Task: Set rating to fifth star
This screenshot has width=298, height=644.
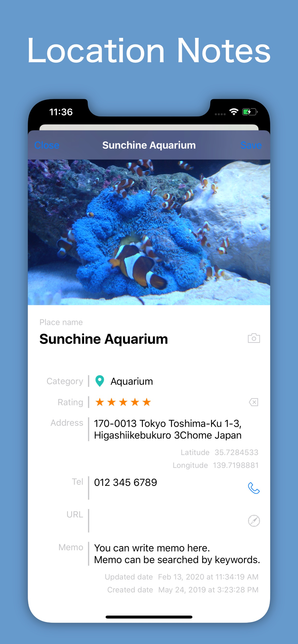Action: [x=147, y=402]
